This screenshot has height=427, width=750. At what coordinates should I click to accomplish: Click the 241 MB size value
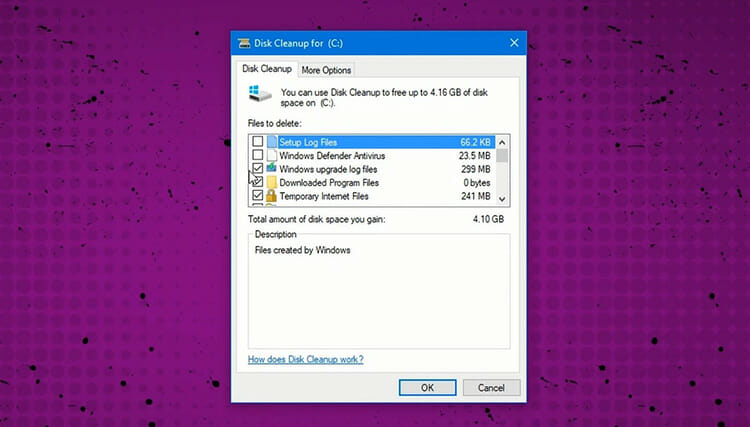[476, 196]
